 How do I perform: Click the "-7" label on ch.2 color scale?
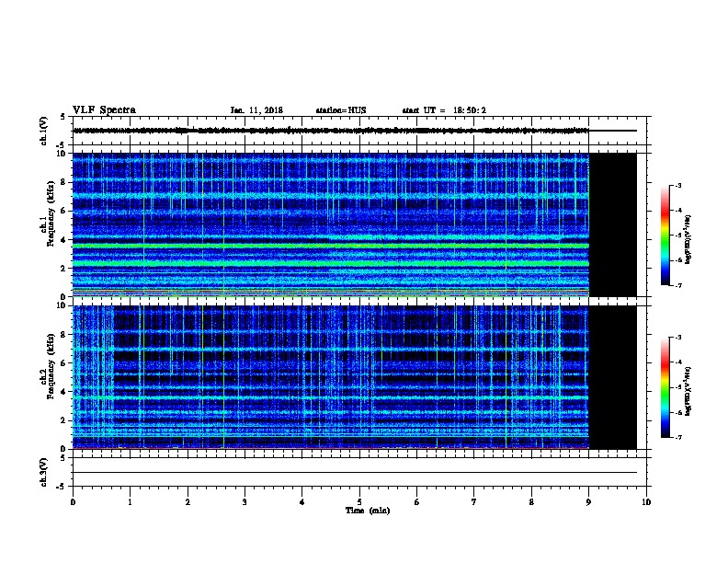click(678, 437)
